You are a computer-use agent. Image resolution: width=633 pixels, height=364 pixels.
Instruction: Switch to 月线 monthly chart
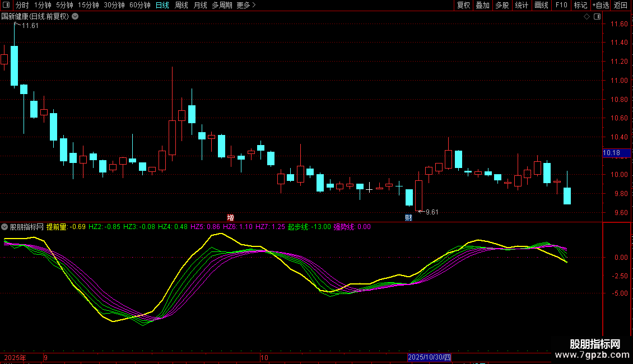tap(200, 5)
